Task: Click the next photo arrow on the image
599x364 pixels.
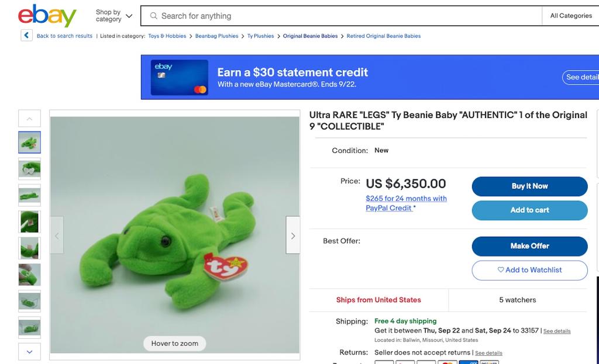Action: pyautogui.click(x=293, y=235)
